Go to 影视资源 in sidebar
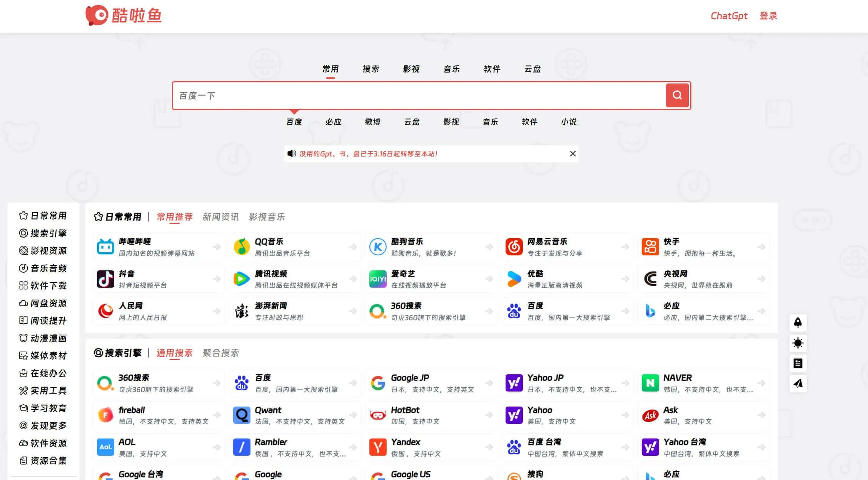Image resolution: width=868 pixels, height=480 pixels. tap(43, 250)
